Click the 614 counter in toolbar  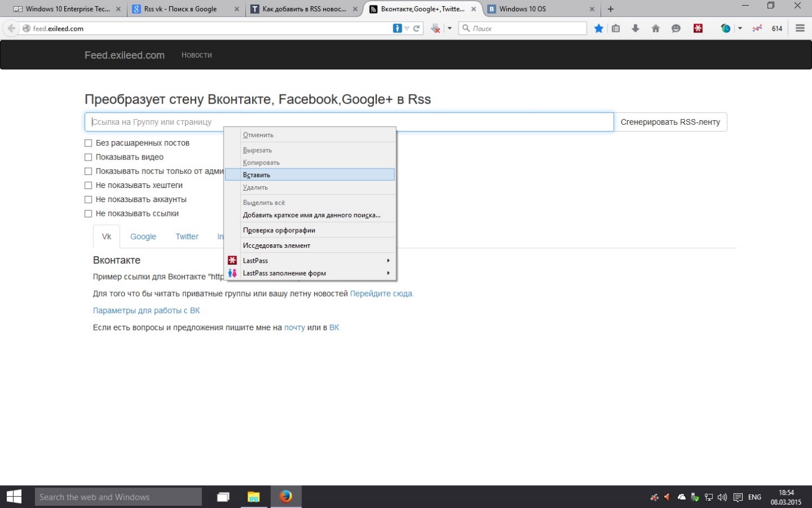click(777, 28)
